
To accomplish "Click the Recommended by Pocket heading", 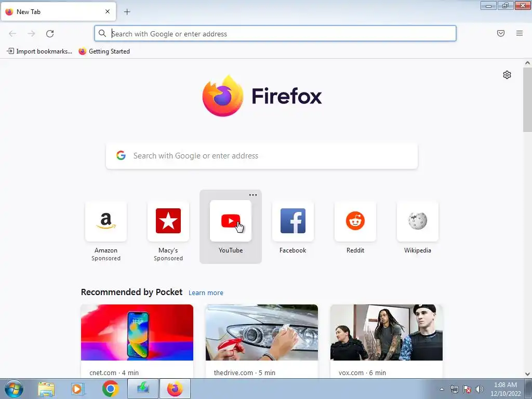I will click(131, 292).
